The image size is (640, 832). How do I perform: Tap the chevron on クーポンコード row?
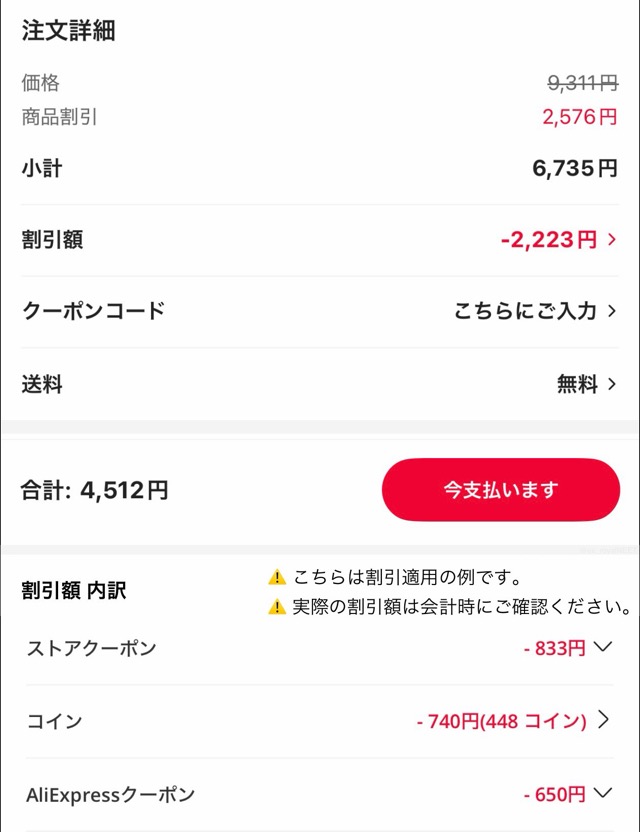coord(612,311)
